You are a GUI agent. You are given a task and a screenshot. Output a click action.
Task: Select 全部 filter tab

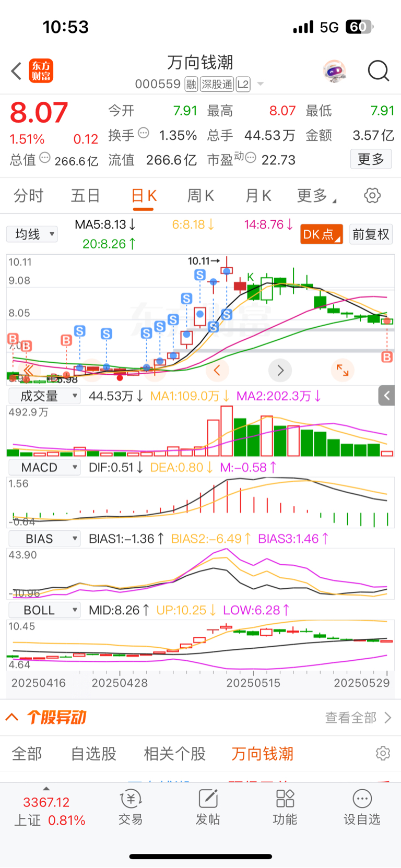(x=27, y=754)
